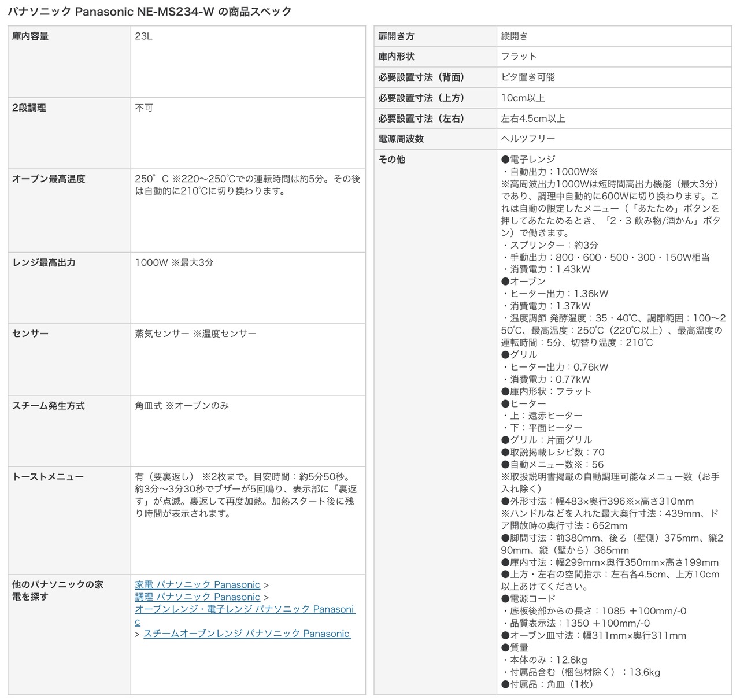Select the 他のパナソニックの家電を探す label

58,591
